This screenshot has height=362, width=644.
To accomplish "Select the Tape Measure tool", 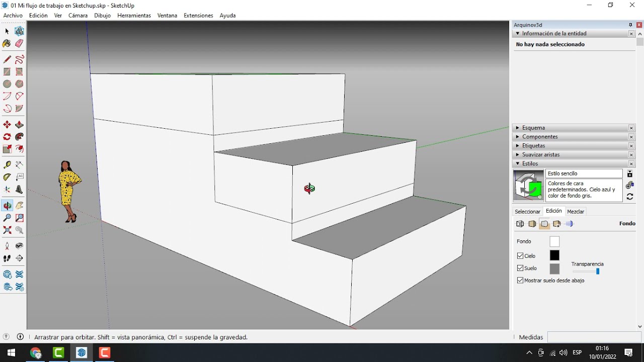I will tap(7, 165).
